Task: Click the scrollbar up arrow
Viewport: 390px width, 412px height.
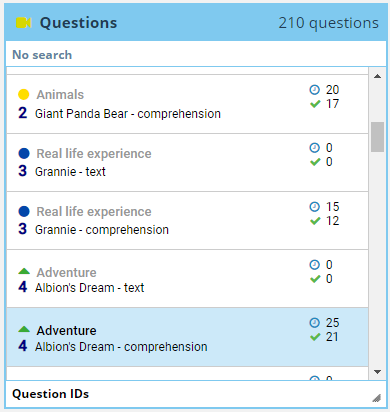Action: point(377,76)
